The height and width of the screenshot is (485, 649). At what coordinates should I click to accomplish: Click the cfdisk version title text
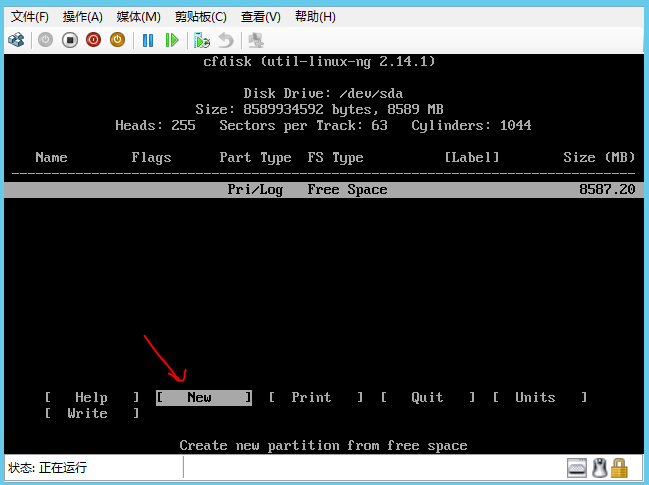[x=319, y=62]
